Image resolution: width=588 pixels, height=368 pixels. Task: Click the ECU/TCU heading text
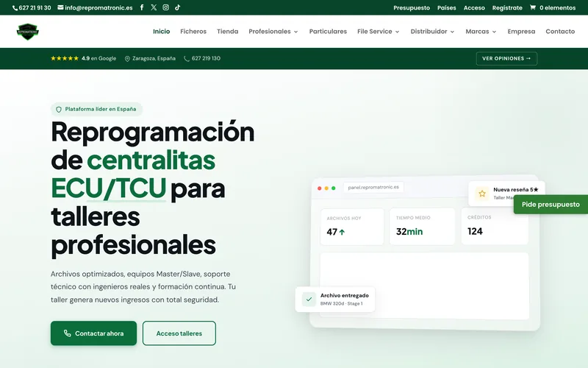point(108,188)
